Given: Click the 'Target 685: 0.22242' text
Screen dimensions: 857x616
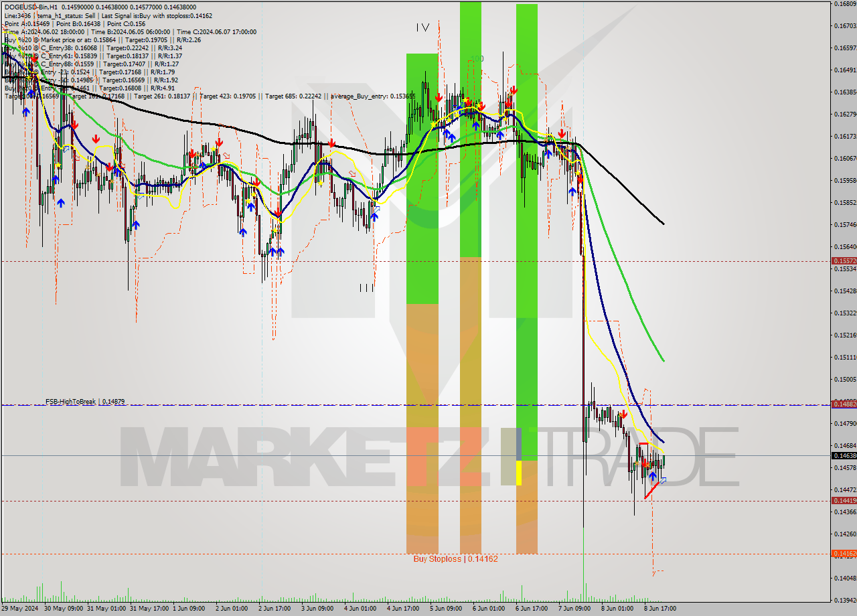Looking at the screenshot, I should pos(293,96).
